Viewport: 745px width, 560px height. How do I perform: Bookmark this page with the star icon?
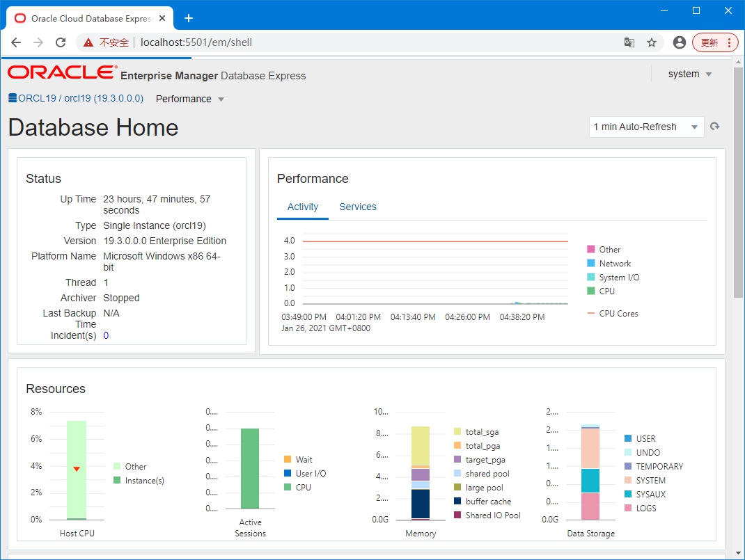(x=652, y=42)
